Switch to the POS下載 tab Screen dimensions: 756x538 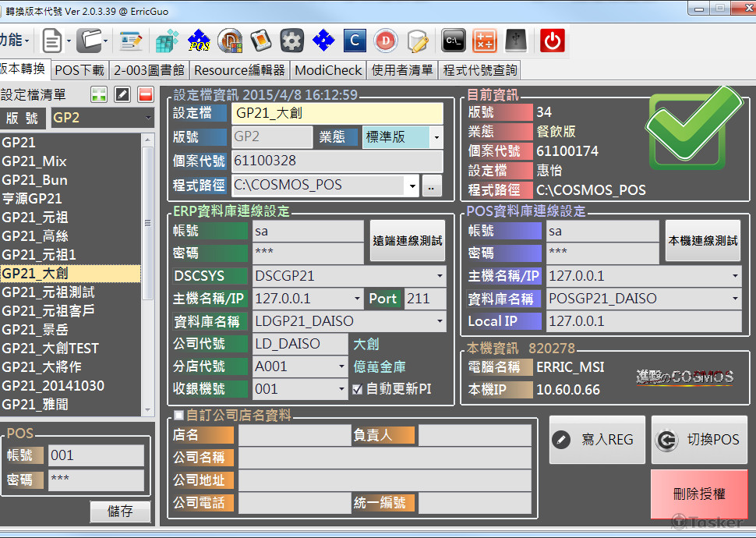click(x=79, y=70)
